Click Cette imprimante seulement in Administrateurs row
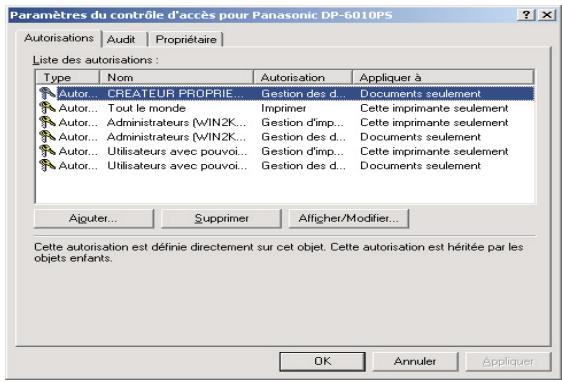Viewport: 562px width, 382px height. coord(434,122)
